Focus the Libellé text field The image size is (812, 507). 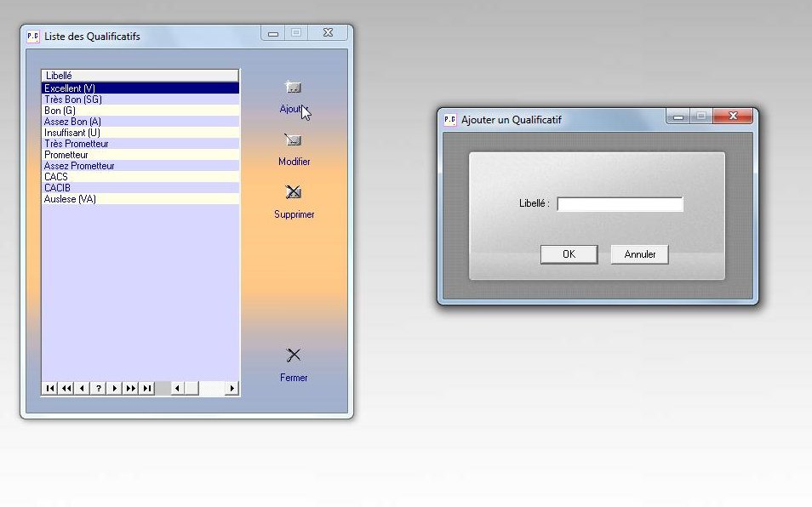click(x=620, y=204)
